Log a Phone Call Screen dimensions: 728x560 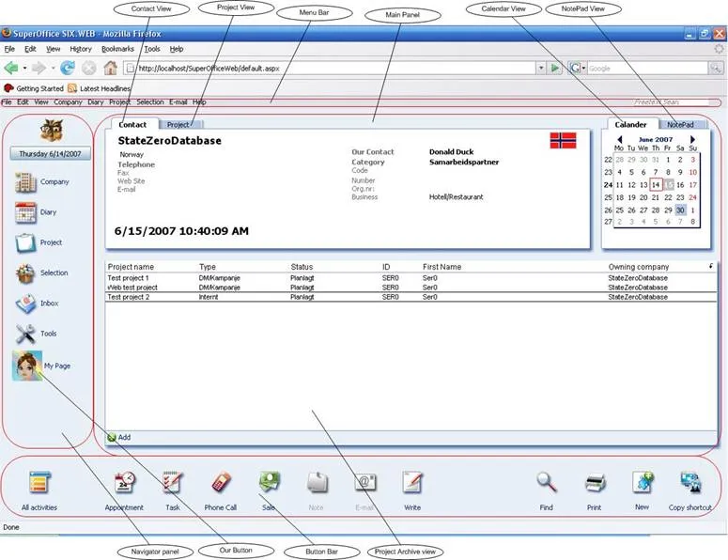pyautogui.click(x=221, y=483)
